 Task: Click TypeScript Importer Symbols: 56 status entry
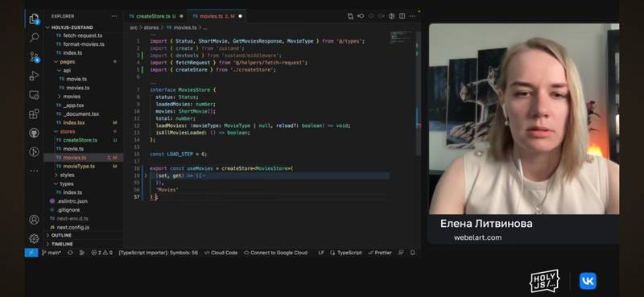(x=158, y=253)
